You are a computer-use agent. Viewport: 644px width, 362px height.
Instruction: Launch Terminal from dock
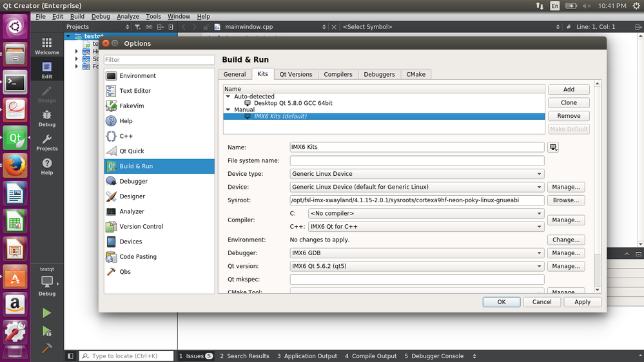tap(15, 83)
